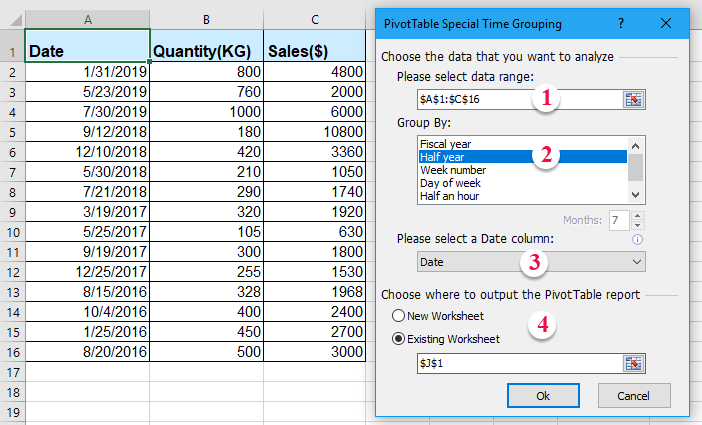Increase the Months spinner value
Viewport: 702px width, 425px height.
tap(638, 214)
